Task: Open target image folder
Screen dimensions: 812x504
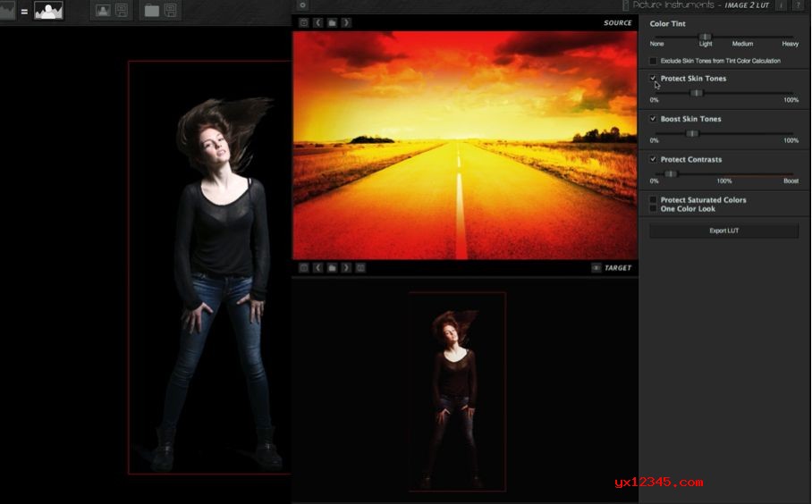Action: click(332, 267)
